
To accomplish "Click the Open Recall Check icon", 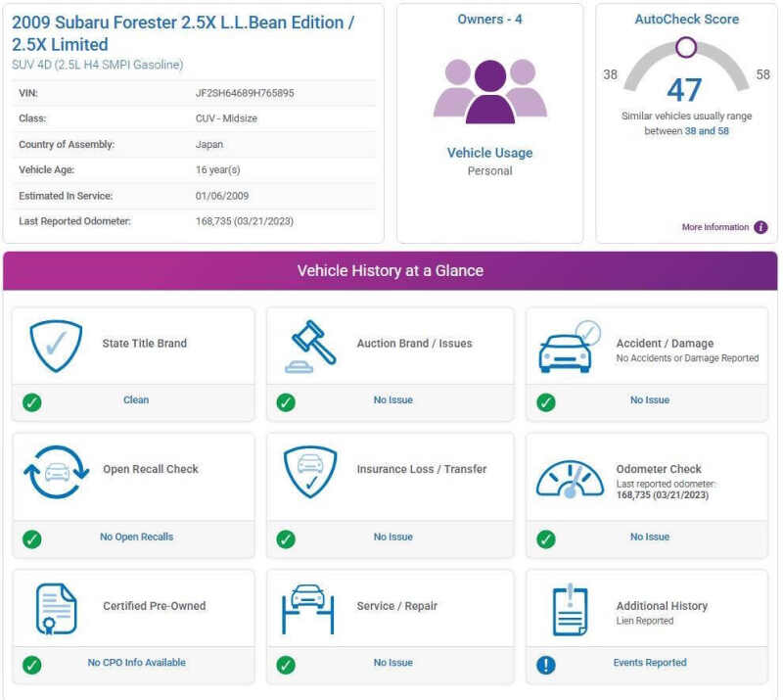I will [57, 471].
